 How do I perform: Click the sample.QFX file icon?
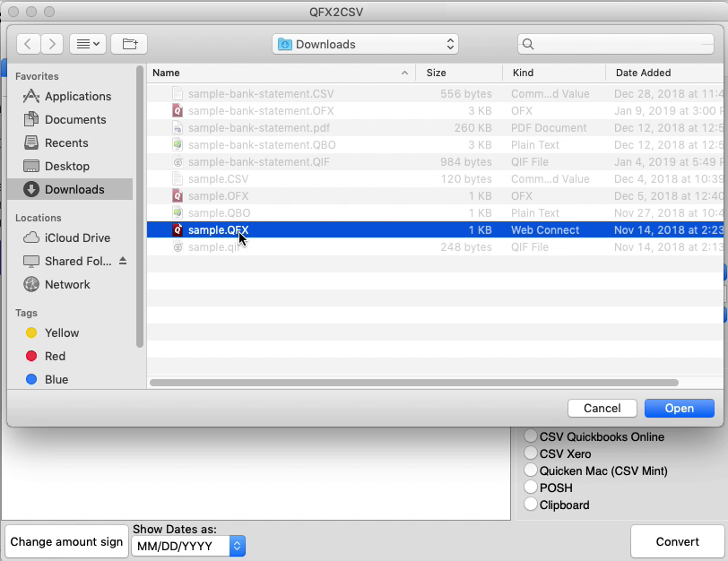178,229
